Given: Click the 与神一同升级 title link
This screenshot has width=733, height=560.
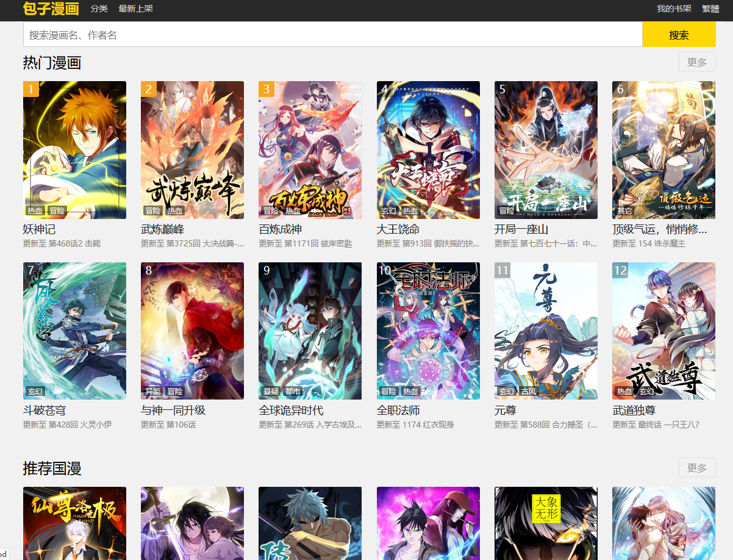Looking at the screenshot, I should [173, 411].
